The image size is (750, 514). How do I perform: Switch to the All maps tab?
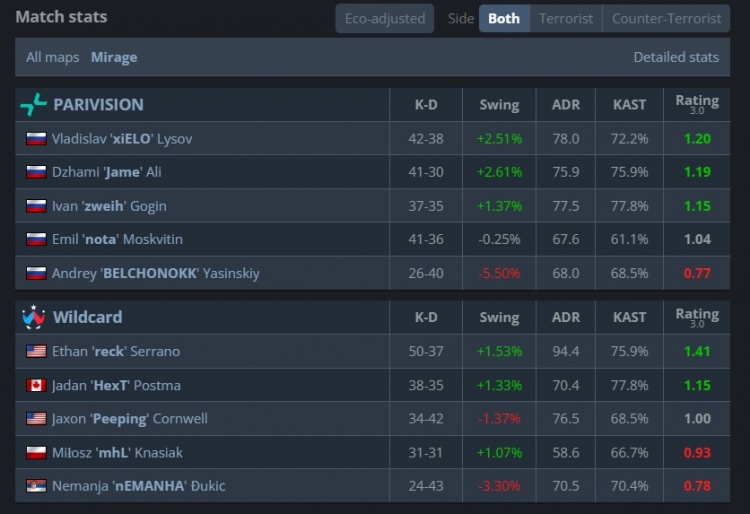[x=52, y=57]
